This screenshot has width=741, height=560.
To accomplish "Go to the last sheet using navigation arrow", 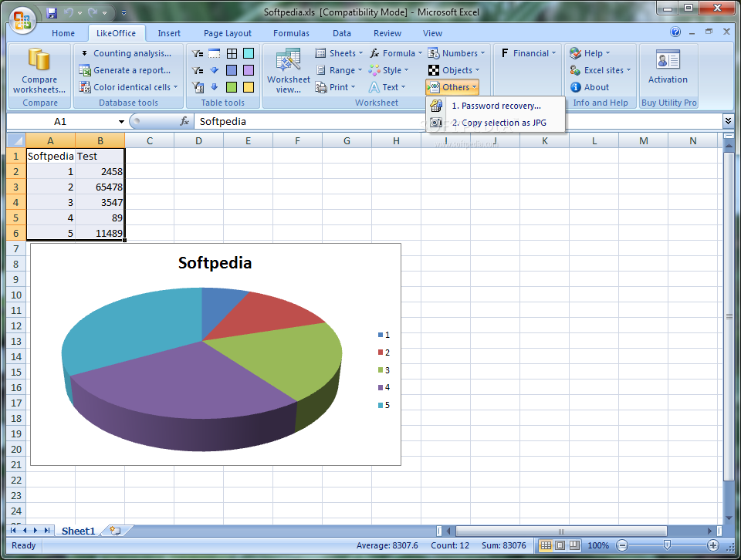I will coord(47,531).
